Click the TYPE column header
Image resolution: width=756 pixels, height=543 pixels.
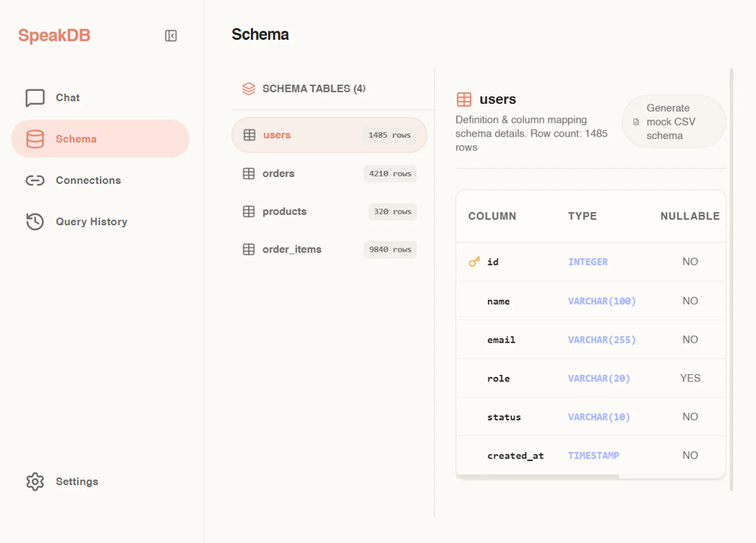pos(582,216)
